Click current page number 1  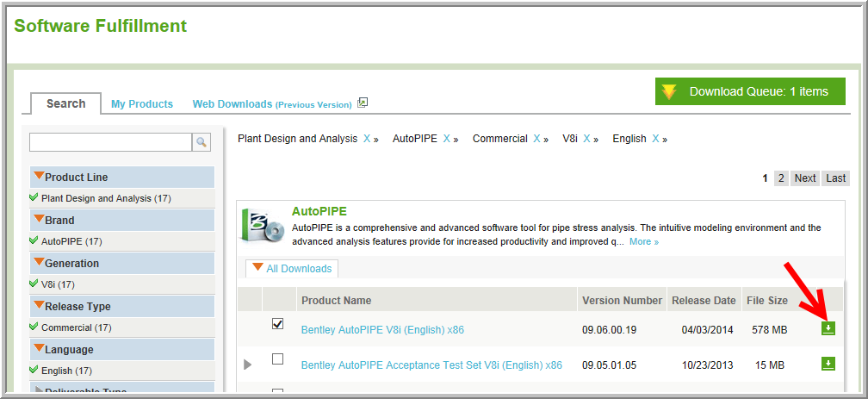(x=765, y=178)
